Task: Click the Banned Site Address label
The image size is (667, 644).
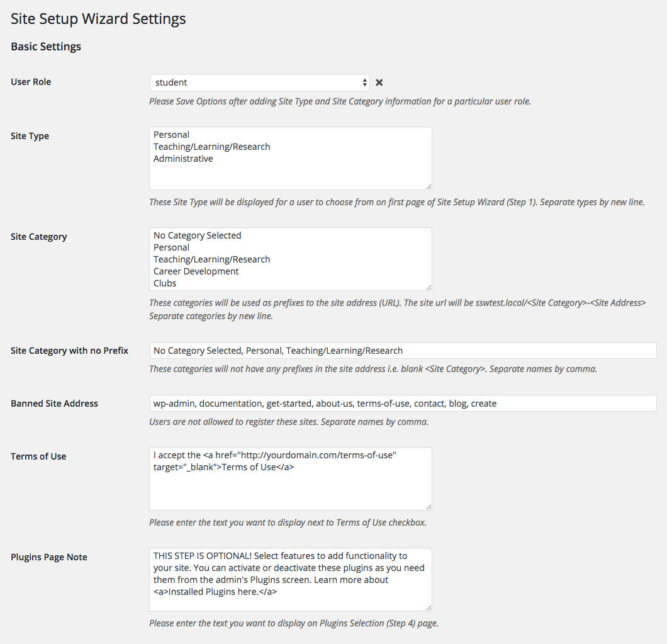Action: (x=54, y=404)
